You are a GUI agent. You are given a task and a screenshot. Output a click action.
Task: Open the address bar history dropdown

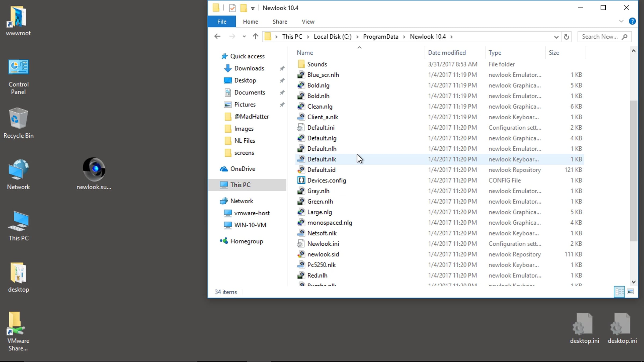[x=556, y=37]
